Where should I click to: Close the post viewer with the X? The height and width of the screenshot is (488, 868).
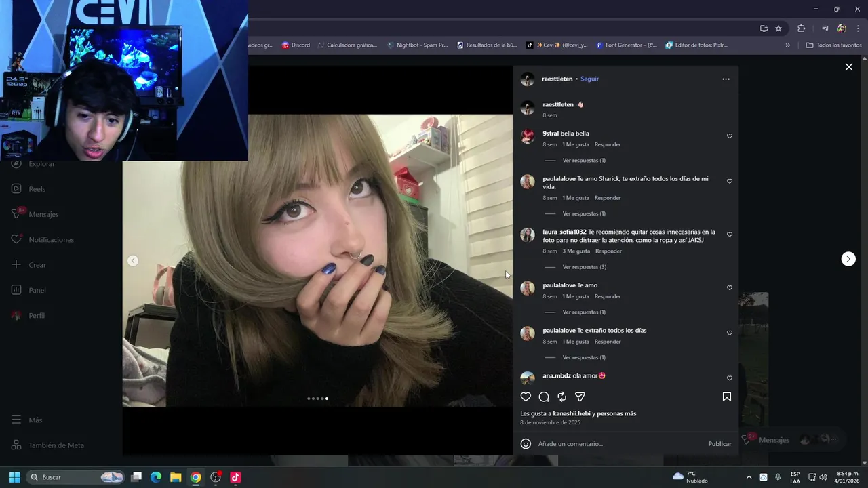pos(848,67)
